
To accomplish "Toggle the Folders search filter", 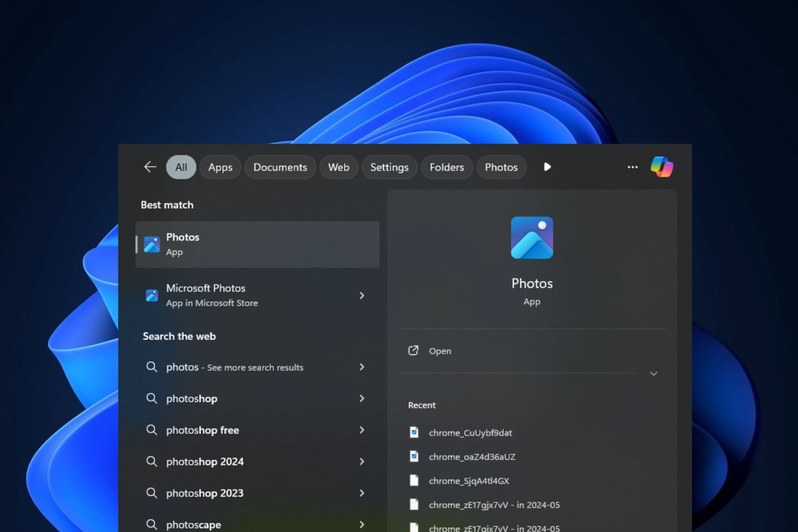I will [x=446, y=167].
